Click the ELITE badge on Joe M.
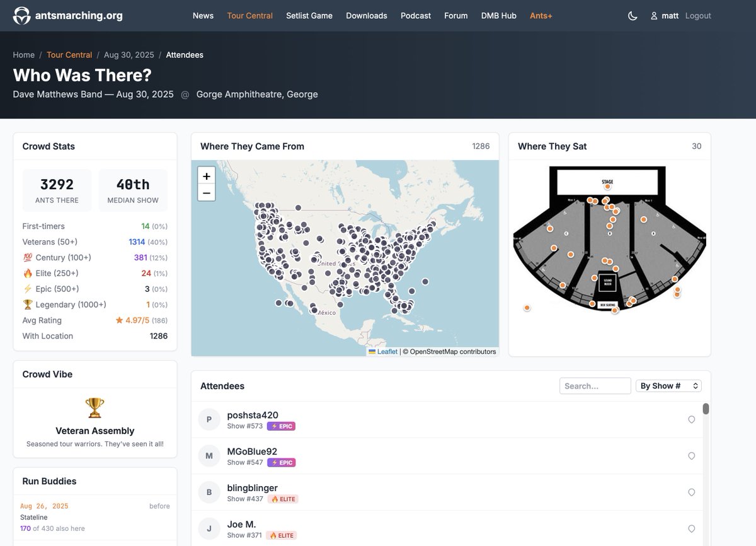 coord(282,535)
